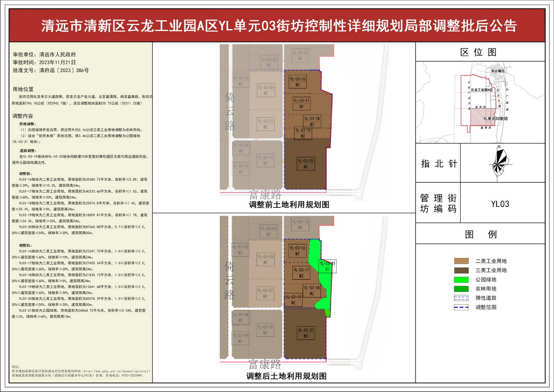Select YL-03-20 M3 label in the after-adjustment map

[x=306, y=333]
